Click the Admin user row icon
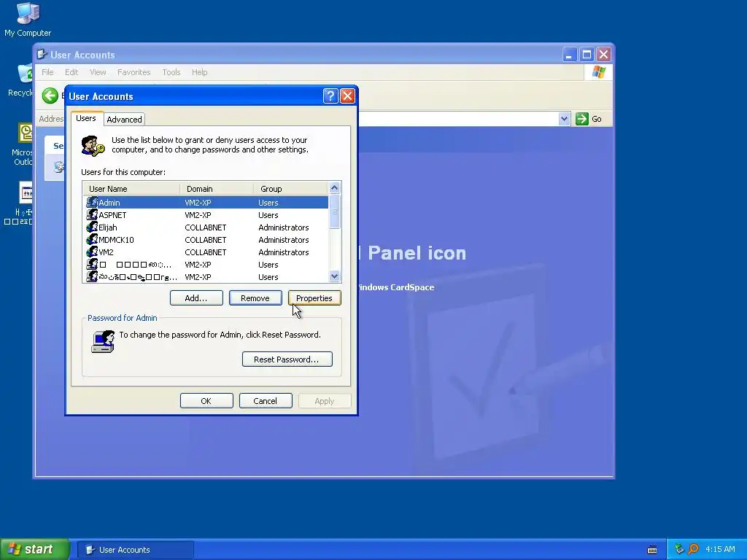 click(92, 203)
